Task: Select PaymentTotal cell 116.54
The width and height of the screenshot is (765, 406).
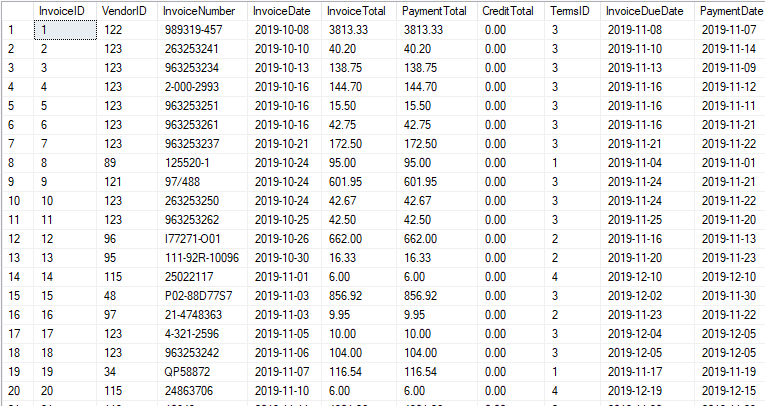Action: (437, 372)
